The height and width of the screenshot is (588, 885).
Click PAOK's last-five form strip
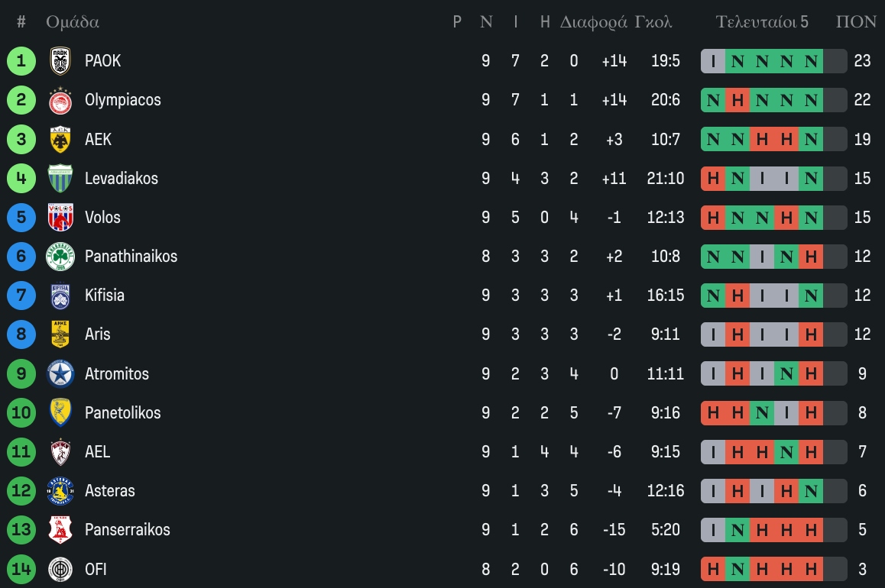click(773, 61)
